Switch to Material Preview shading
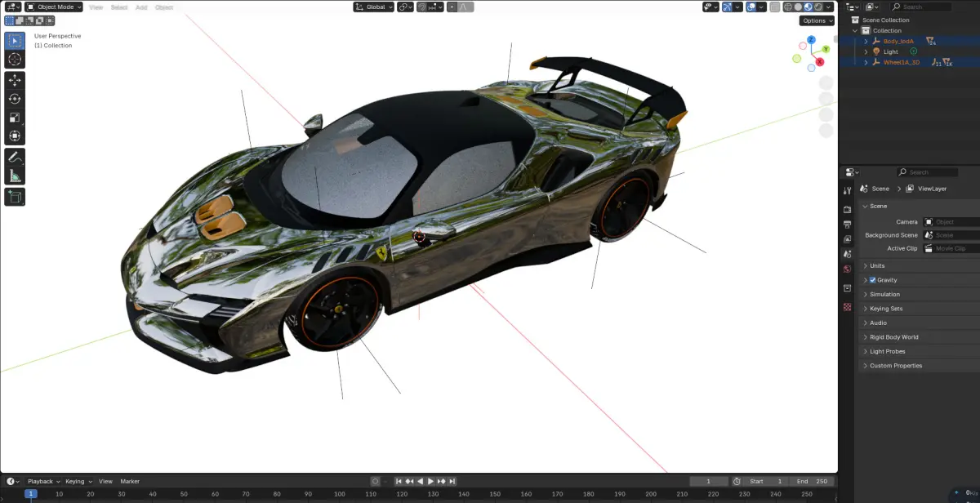This screenshot has height=503, width=980. [809, 7]
